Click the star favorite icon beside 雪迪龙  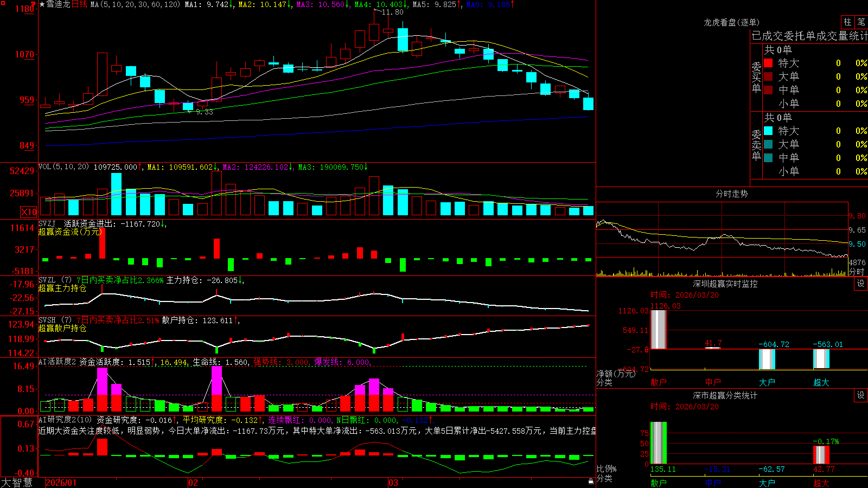coord(42,4)
